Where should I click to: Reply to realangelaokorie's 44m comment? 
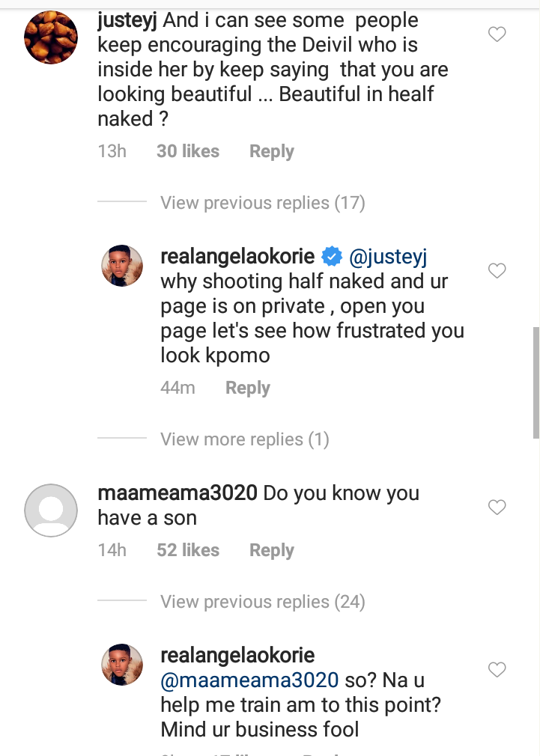[247, 388]
